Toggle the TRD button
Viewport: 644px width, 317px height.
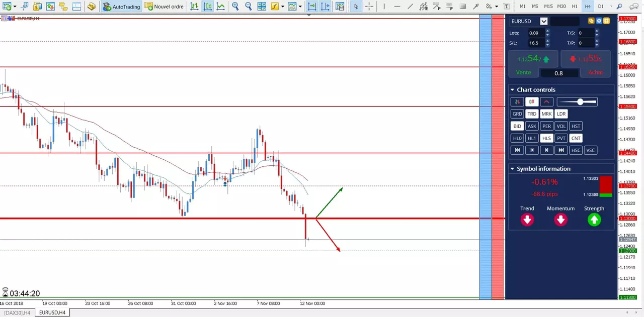point(532,114)
